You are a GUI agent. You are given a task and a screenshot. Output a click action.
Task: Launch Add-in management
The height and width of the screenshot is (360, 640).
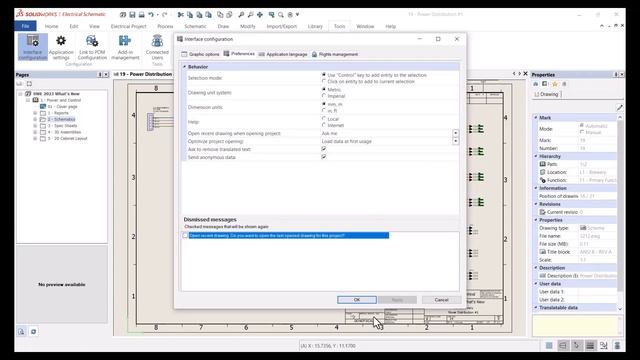click(x=125, y=47)
